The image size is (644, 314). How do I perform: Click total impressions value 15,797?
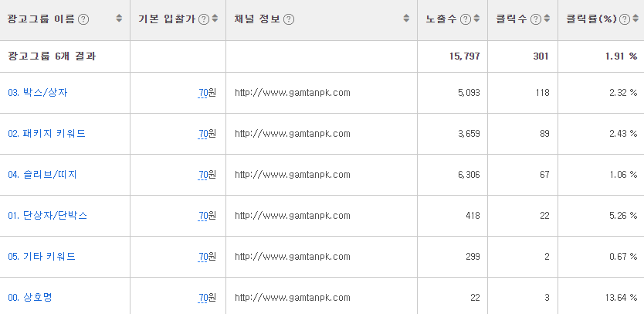tap(465, 56)
